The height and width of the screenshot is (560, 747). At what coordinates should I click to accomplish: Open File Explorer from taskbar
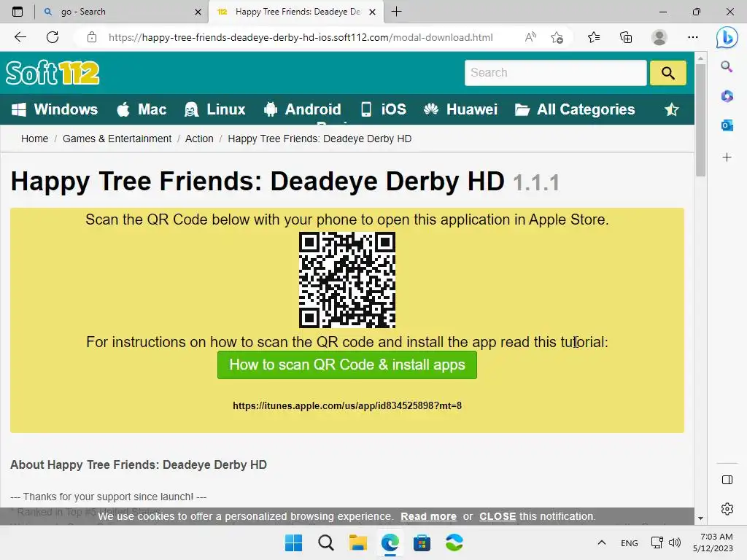(357, 542)
